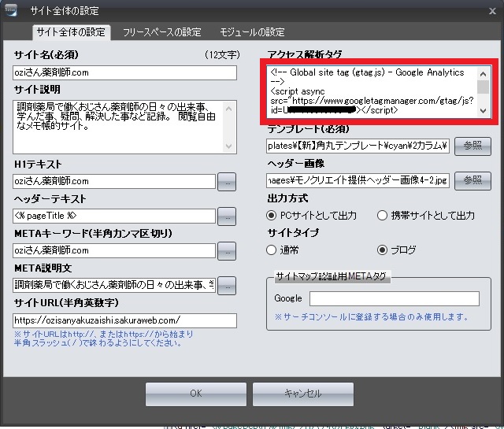
Task: Switch to the フリースペースの設定 tab
Action: click(161, 32)
